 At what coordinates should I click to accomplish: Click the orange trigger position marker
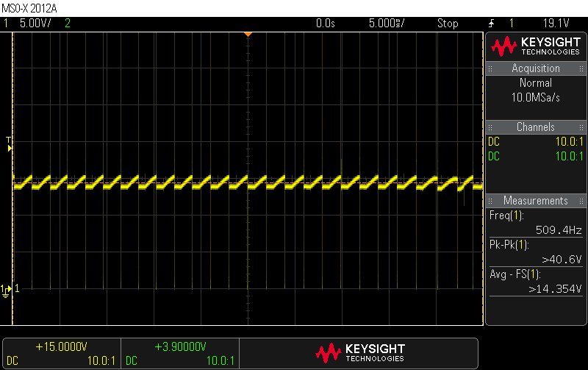248,35
